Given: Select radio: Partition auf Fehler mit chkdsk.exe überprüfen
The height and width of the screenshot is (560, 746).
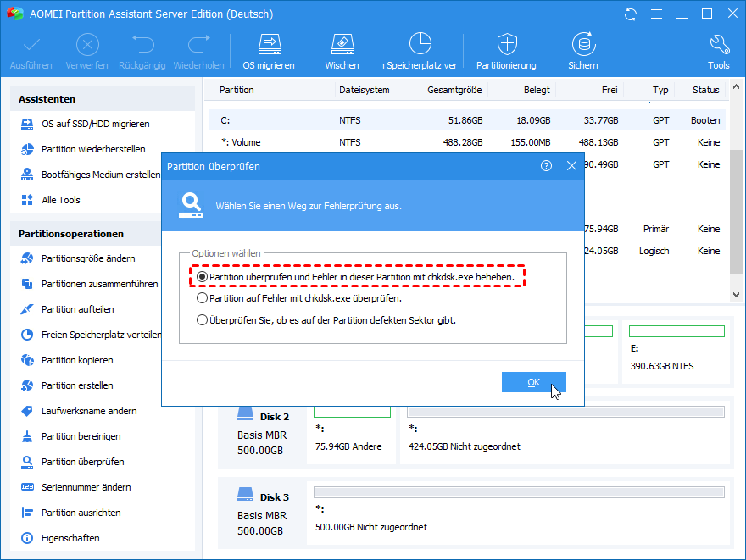Looking at the screenshot, I should [x=203, y=298].
